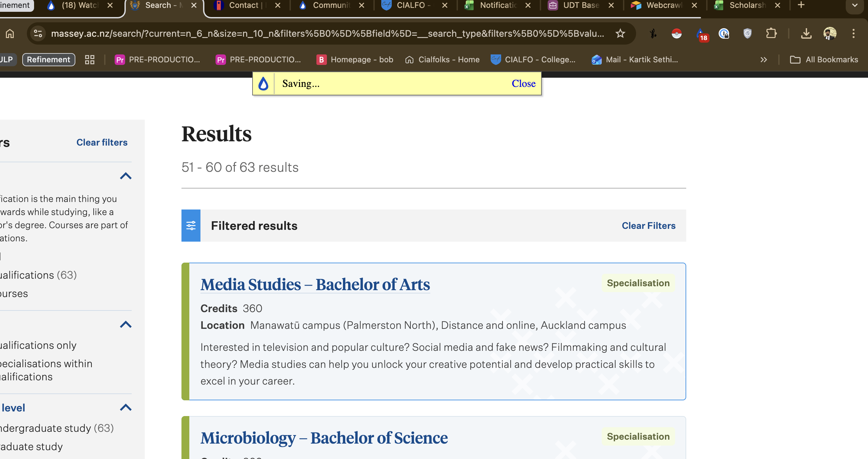Click the shield extension icon
The height and width of the screenshot is (459, 868).
[x=747, y=33]
